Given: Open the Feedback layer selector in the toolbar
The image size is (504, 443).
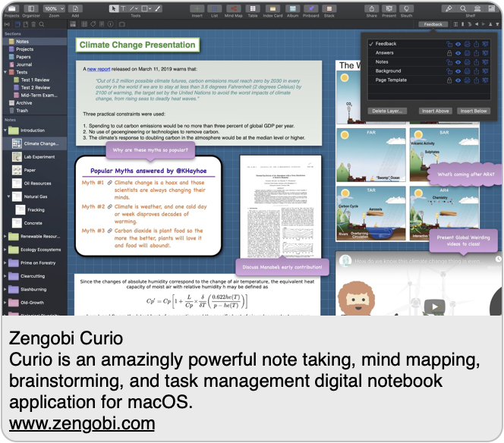Looking at the screenshot, I should (x=433, y=24).
